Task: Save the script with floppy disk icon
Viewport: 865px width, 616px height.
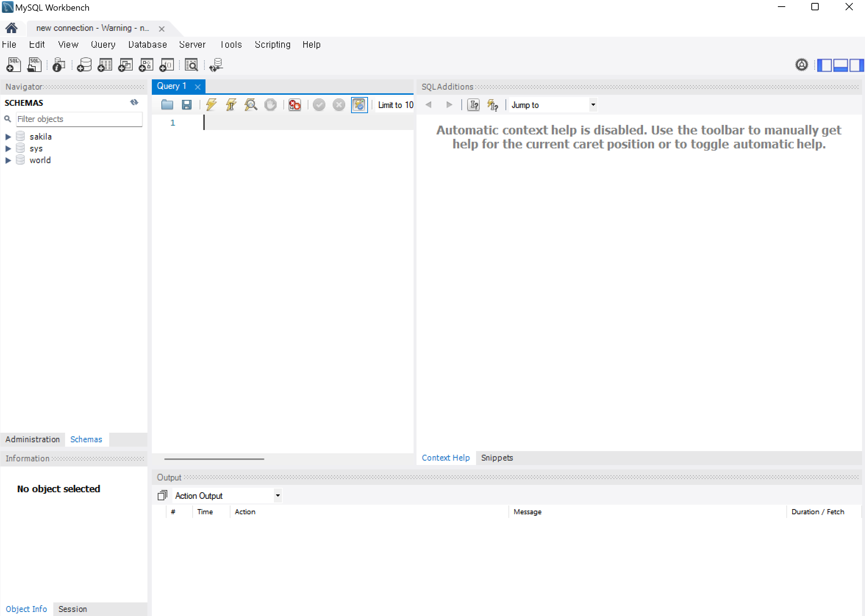Action: (186, 105)
